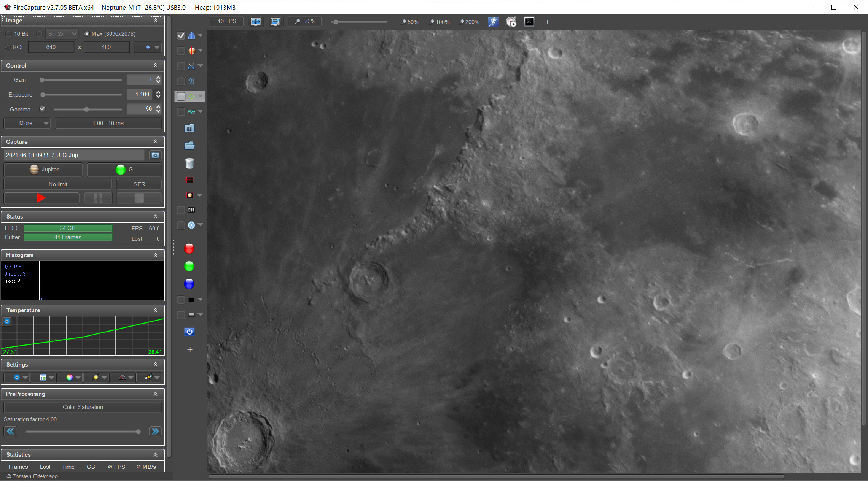Image resolution: width=868 pixels, height=481 pixels.
Task: Open the color wheel settings dropdown
Action: click(x=70, y=378)
